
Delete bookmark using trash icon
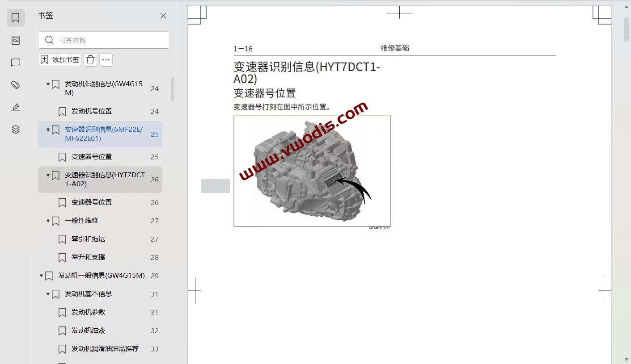[x=90, y=60]
